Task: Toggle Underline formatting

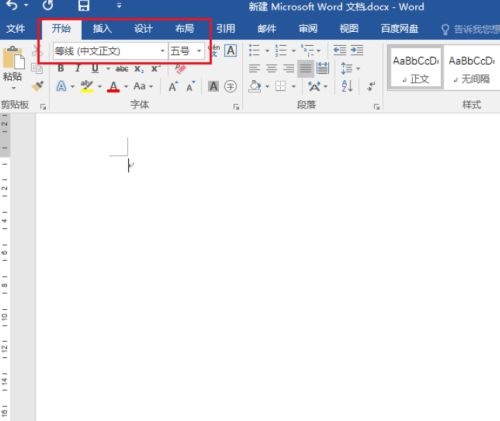Action: coord(95,69)
